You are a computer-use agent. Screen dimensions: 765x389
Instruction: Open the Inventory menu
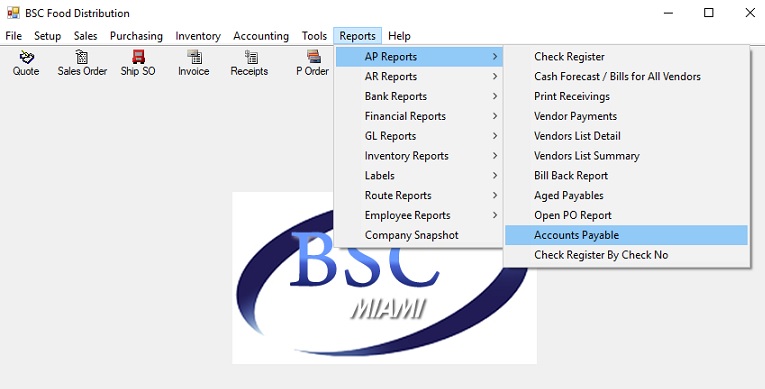198,36
